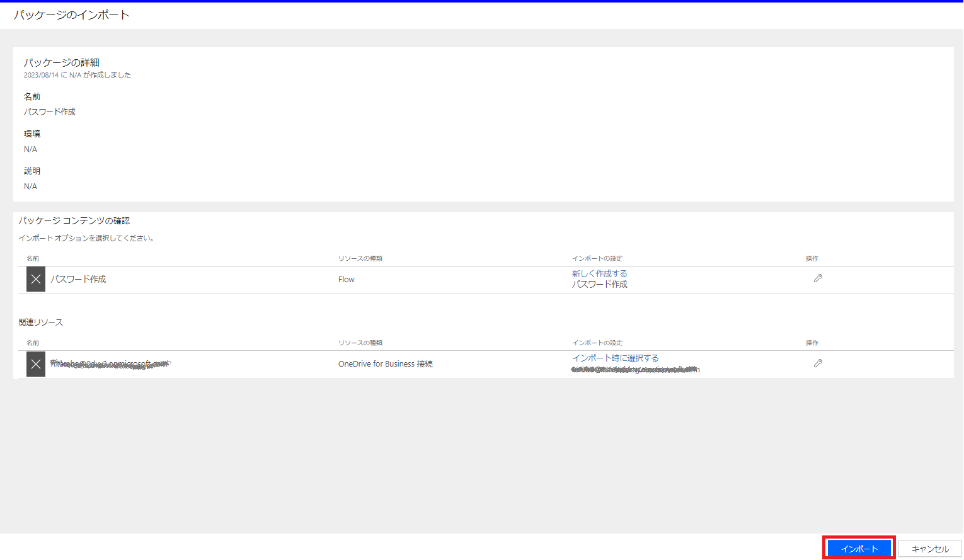The image size is (964, 560).
Task: Click the OneDrive for Business 接続 text
Action: click(385, 364)
